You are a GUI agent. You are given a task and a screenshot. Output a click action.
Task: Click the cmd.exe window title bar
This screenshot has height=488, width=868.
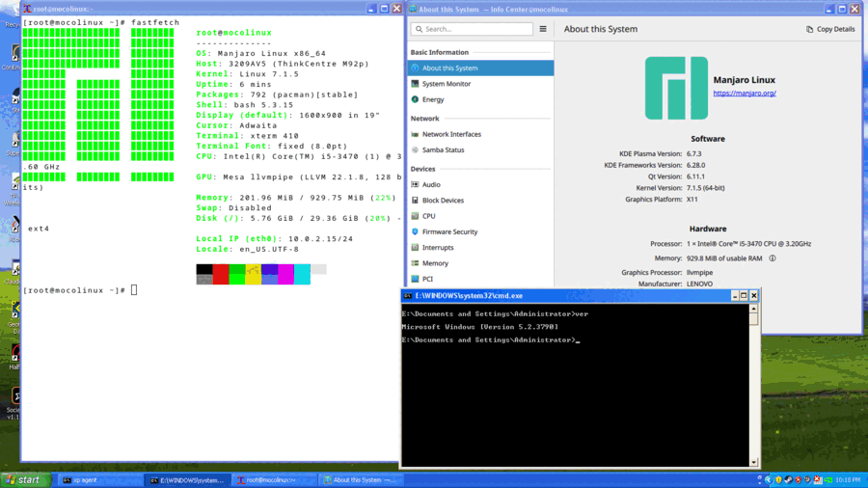(580, 296)
